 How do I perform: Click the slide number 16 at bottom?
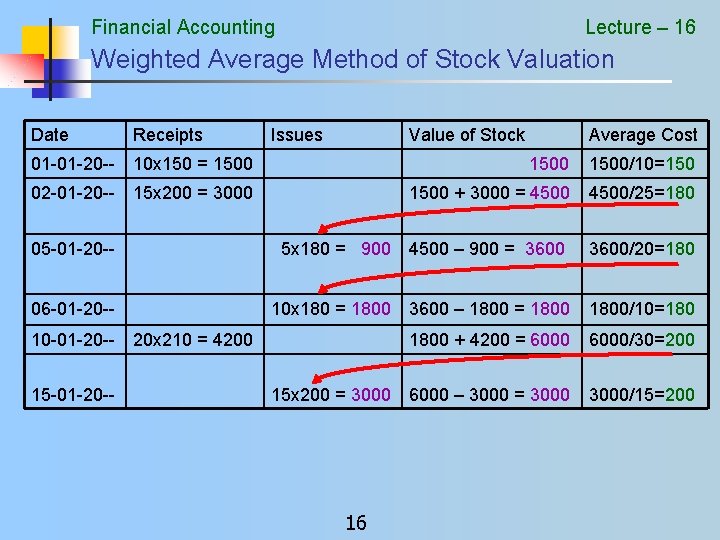pyautogui.click(x=356, y=523)
